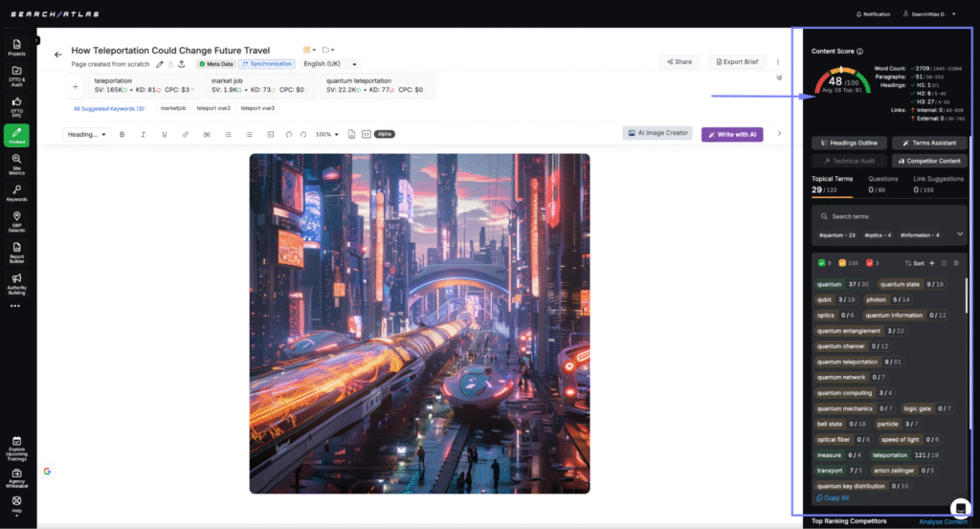Redo the last editor action
980x529 pixels.
click(303, 134)
